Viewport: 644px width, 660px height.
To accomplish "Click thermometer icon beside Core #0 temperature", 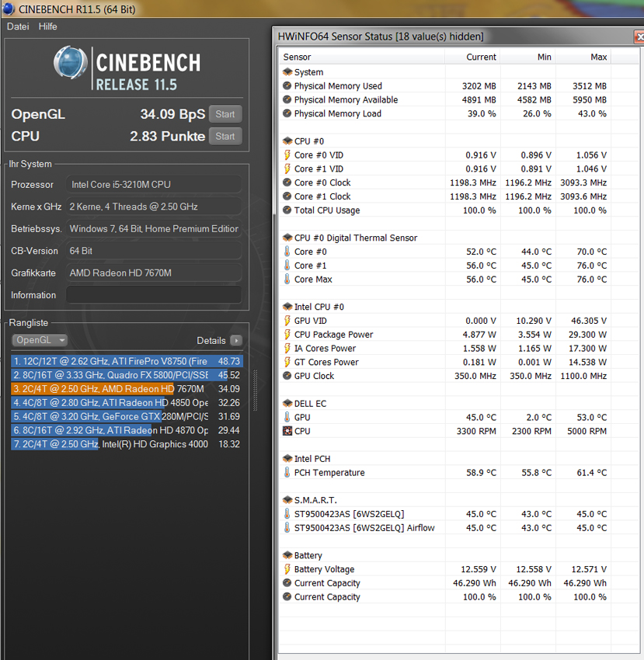I will [x=287, y=252].
